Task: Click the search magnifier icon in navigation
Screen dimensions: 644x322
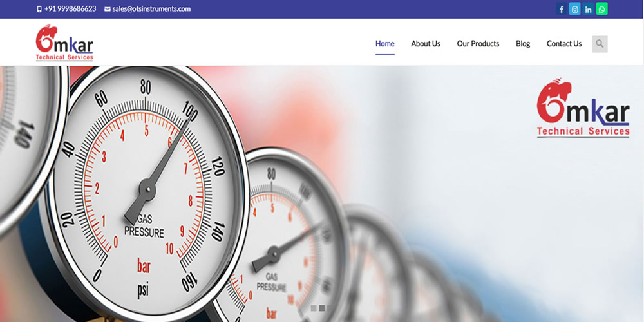Action: (600, 44)
